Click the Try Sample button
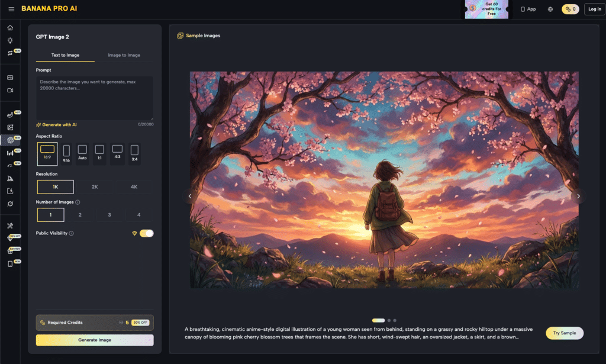Image resolution: width=606 pixels, height=364 pixels. [x=564, y=333]
